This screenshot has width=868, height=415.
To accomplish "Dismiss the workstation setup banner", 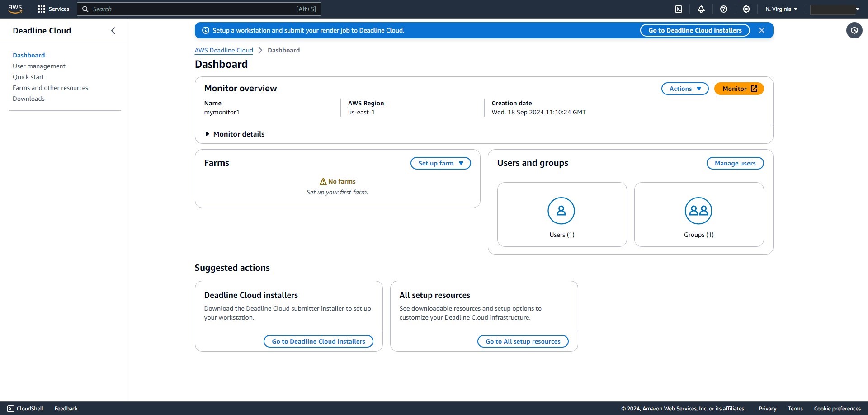I will click(762, 30).
